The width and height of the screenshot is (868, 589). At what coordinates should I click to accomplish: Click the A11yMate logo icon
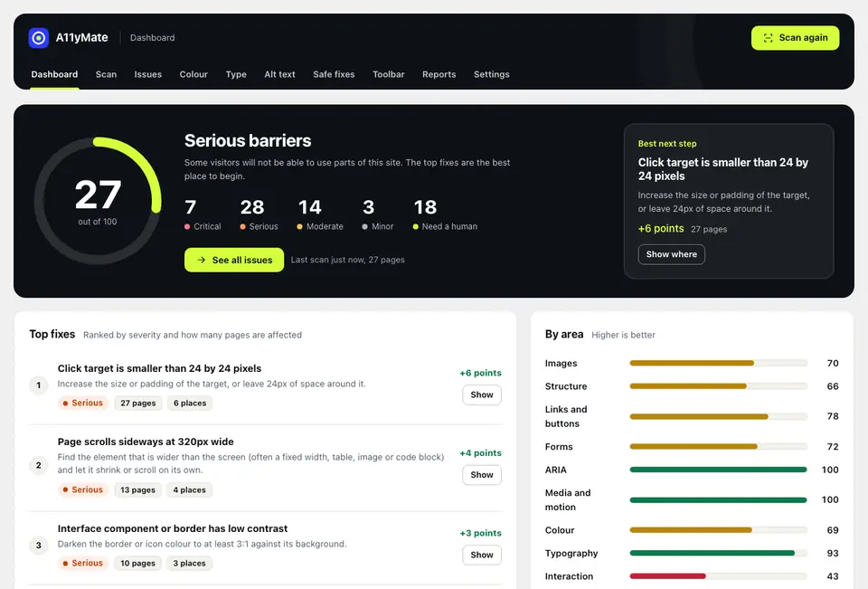pyautogui.click(x=39, y=38)
